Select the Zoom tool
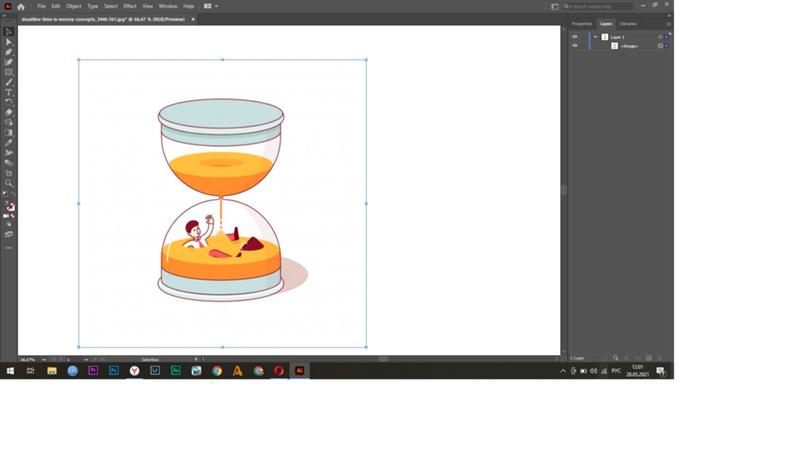This screenshot has width=800, height=451. [9, 183]
